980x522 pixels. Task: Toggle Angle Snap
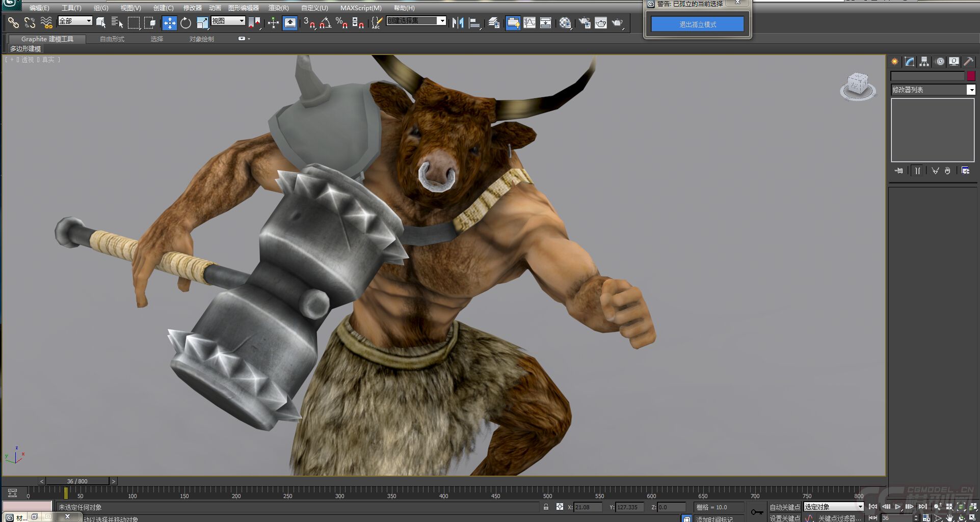pyautogui.click(x=326, y=22)
